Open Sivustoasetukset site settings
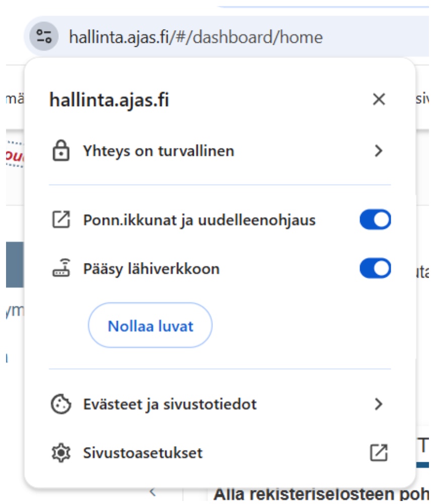Image resolution: width=431 pixels, height=504 pixels. [143, 453]
